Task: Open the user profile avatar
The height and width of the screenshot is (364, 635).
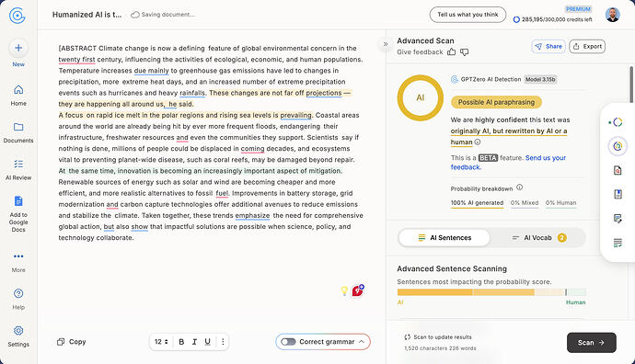Action: point(612,15)
